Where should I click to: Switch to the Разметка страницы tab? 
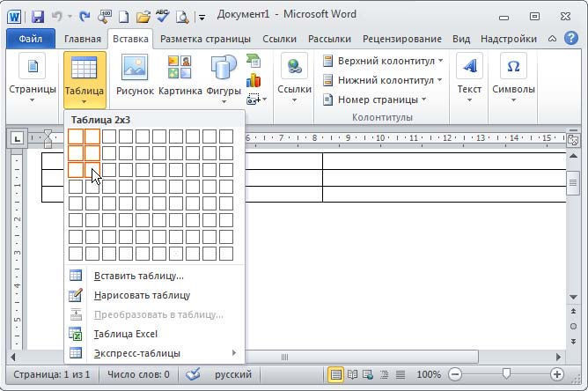205,39
